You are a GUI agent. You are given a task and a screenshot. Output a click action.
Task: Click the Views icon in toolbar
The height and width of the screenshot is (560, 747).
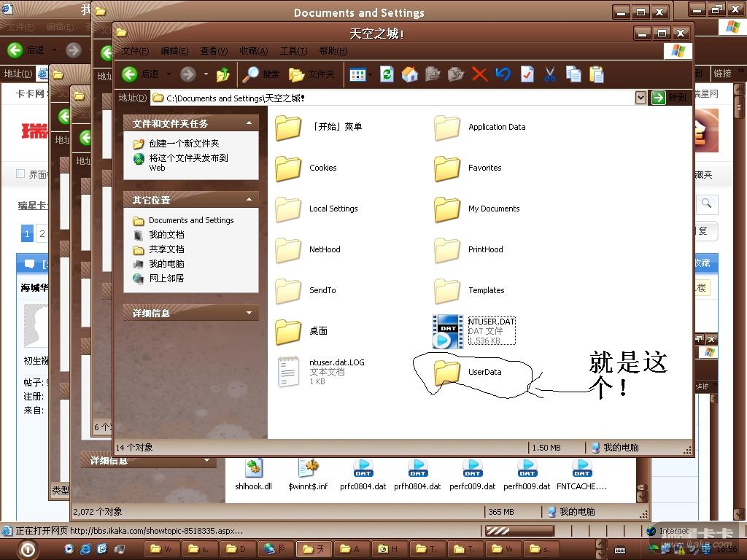(357, 75)
